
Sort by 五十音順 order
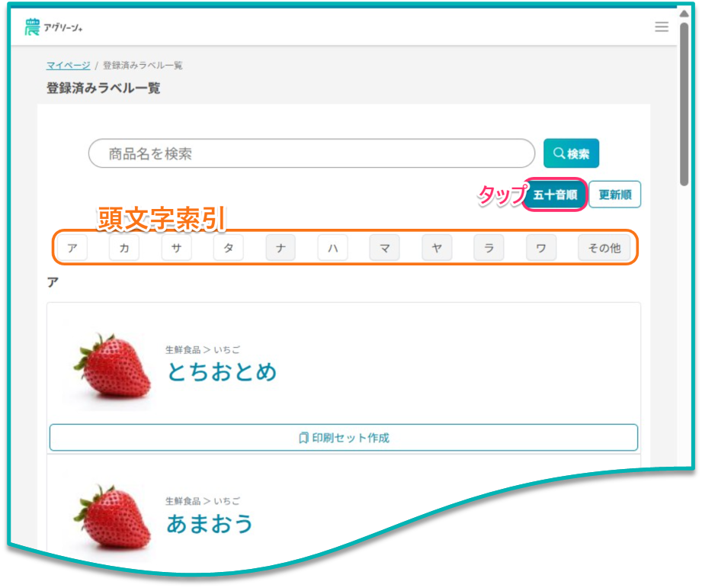[555, 194]
